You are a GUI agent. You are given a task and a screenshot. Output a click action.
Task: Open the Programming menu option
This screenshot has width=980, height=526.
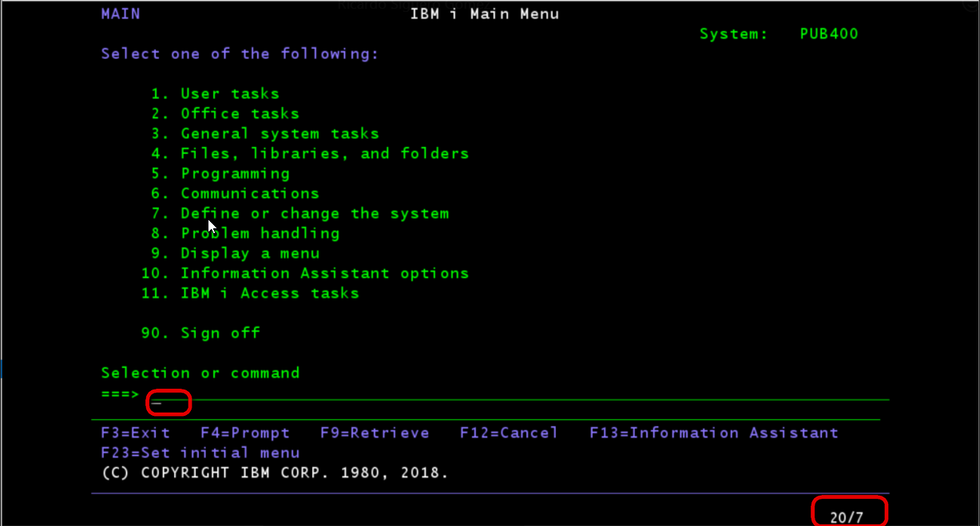pos(235,174)
